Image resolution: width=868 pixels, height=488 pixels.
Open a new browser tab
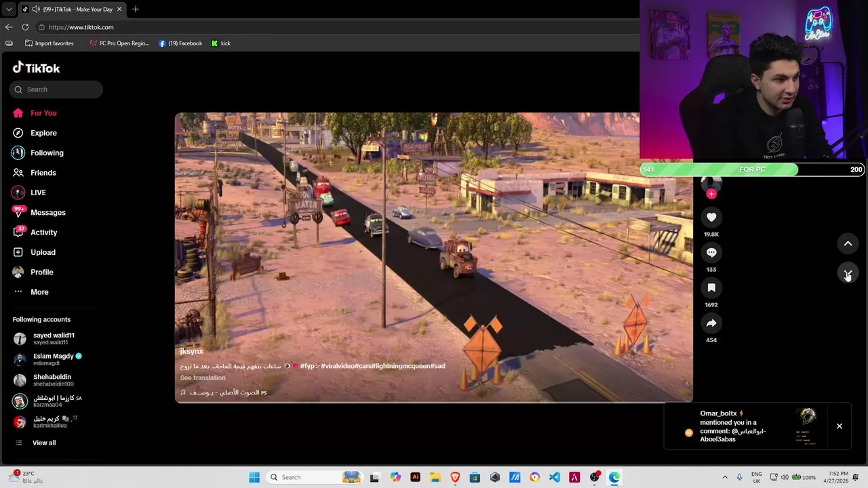tap(136, 9)
